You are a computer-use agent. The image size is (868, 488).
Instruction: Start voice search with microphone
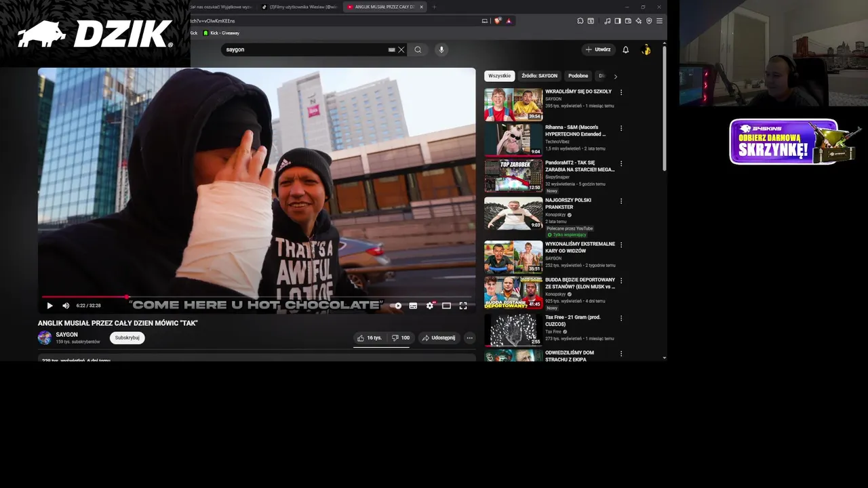pyautogui.click(x=441, y=49)
